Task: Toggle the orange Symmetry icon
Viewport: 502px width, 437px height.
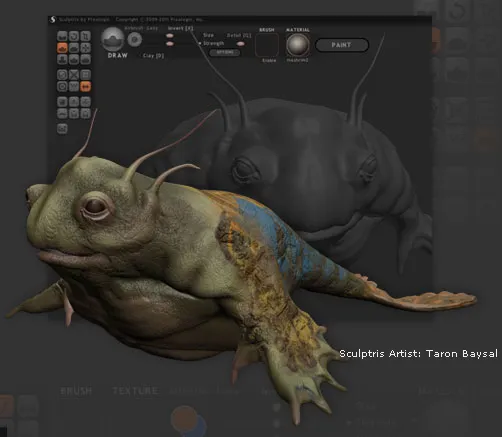Action: coord(86,87)
